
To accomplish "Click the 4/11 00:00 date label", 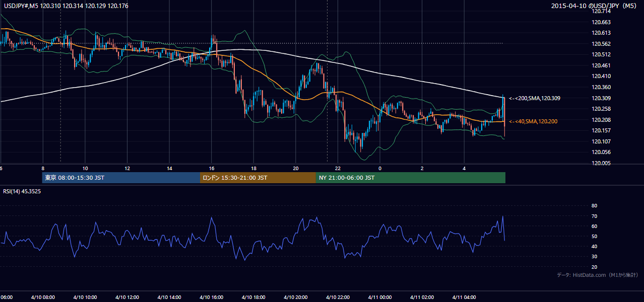I will coord(380,297).
